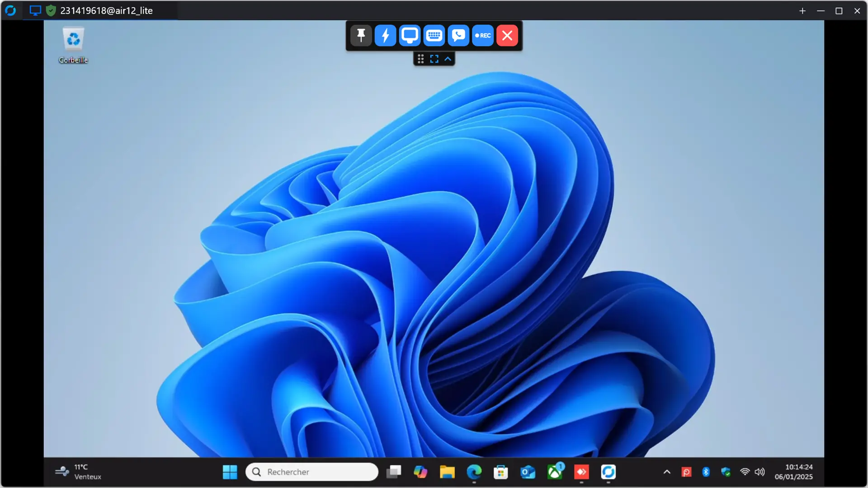Add a new remote session tab
Screen dimensions: 868x488
[x=802, y=11]
